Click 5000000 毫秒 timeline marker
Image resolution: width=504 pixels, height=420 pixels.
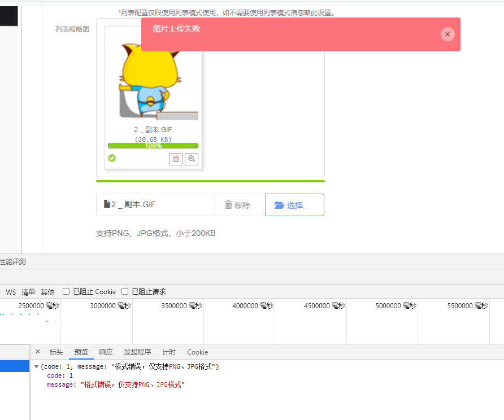pyautogui.click(x=396, y=306)
